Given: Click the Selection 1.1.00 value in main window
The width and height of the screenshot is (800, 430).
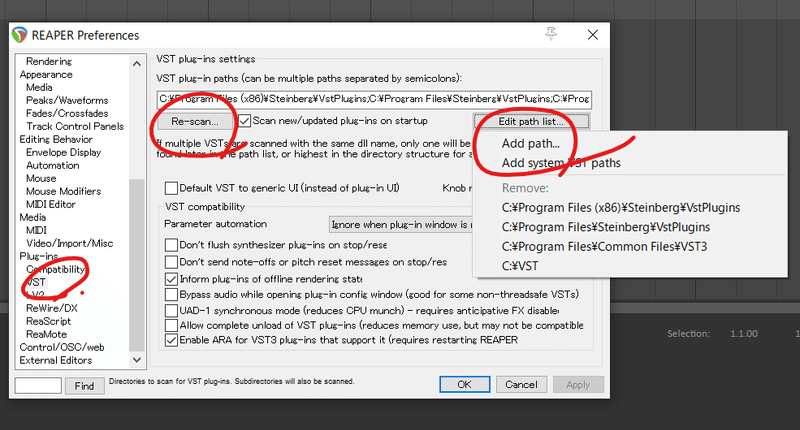Looking at the screenshot, I should [x=743, y=334].
